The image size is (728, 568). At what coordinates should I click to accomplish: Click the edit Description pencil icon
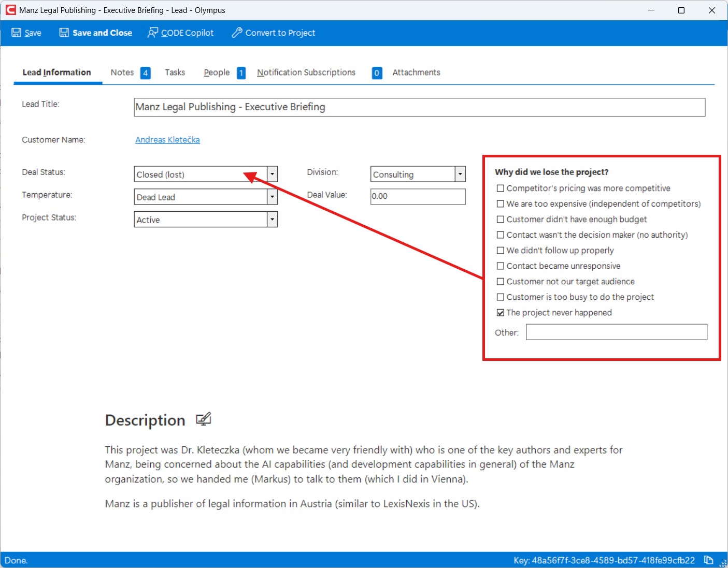tap(204, 419)
